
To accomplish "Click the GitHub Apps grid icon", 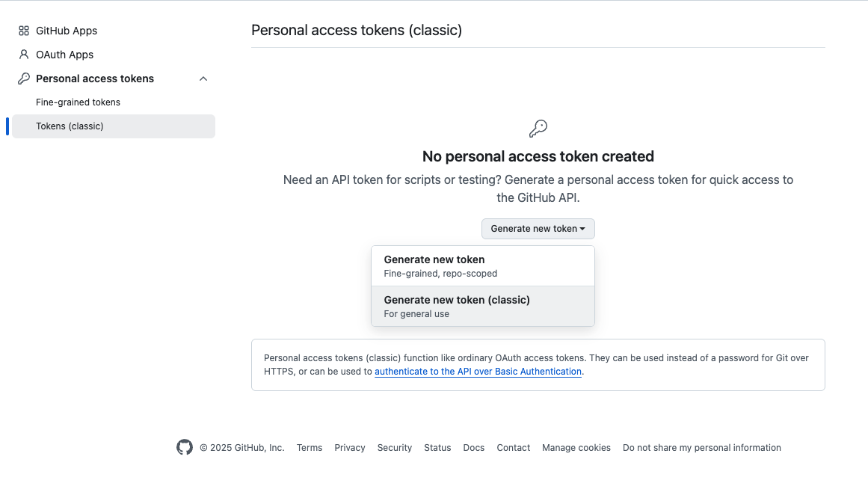I will tap(24, 31).
